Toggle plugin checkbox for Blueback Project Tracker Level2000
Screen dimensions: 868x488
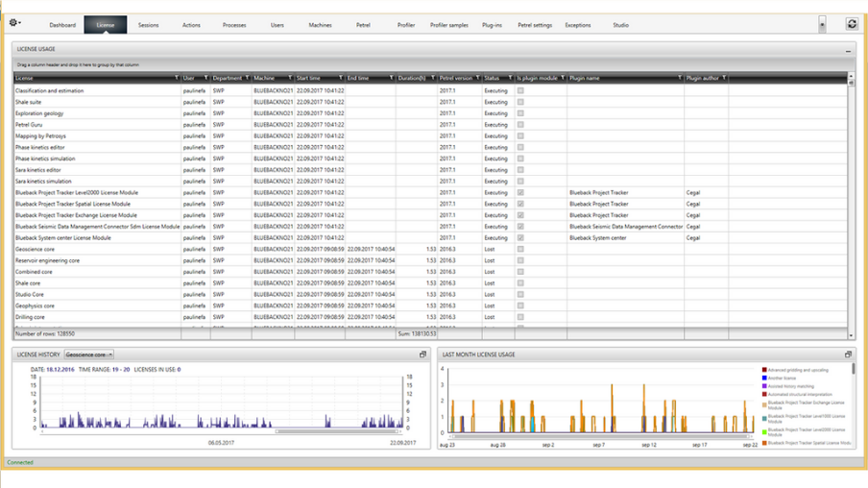(x=520, y=193)
